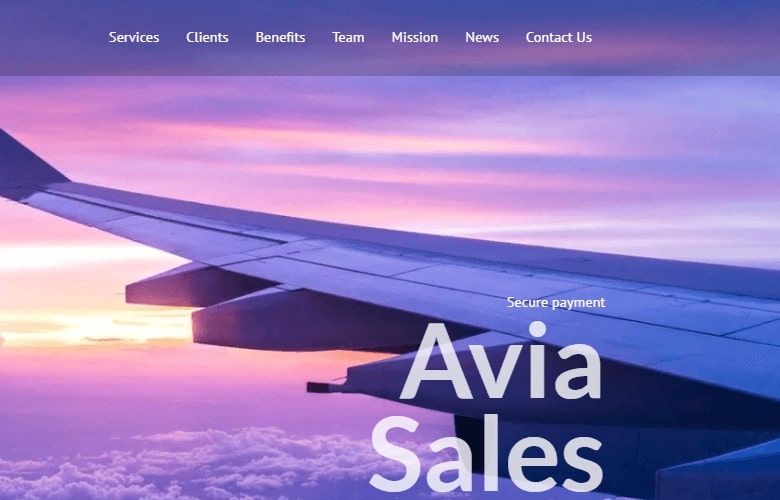Image resolution: width=780 pixels, height=500 pixels.
Task: Click the dot of the letter i in Avia
Action: point(537,329)
